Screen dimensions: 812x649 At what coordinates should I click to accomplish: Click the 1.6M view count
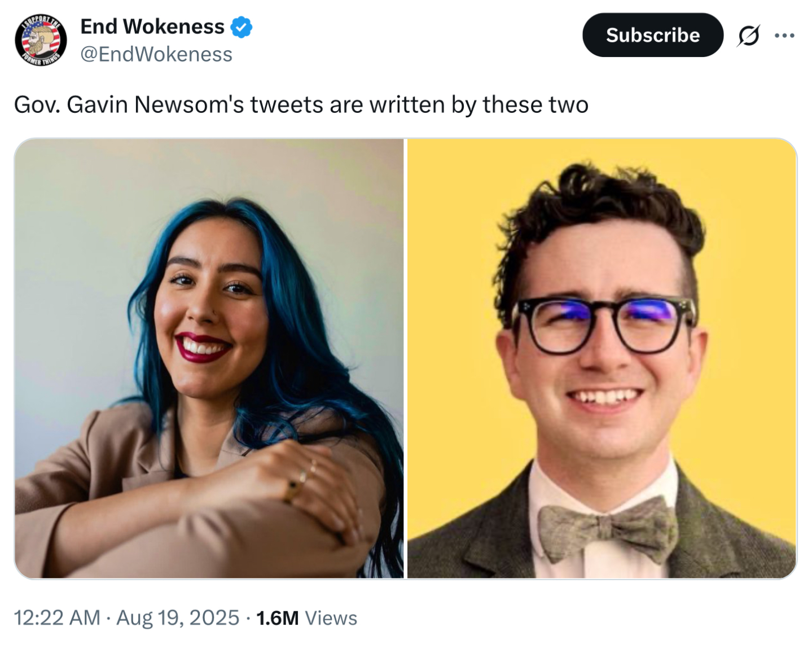(277, 618)
